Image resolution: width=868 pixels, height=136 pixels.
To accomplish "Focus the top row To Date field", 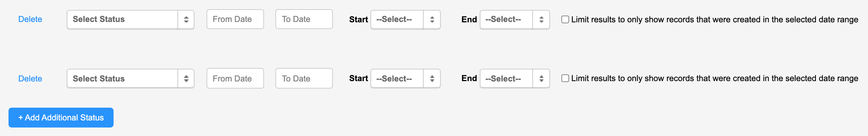I will [304, 19].
